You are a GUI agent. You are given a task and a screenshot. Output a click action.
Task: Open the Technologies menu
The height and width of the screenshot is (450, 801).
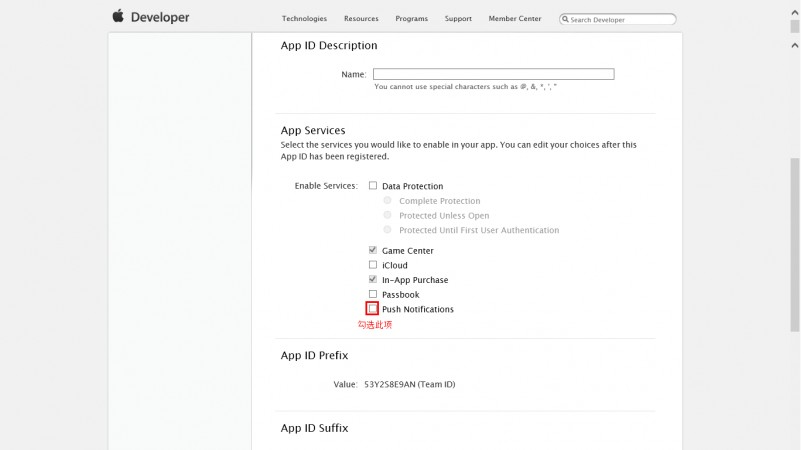click(x=304, y=18)
